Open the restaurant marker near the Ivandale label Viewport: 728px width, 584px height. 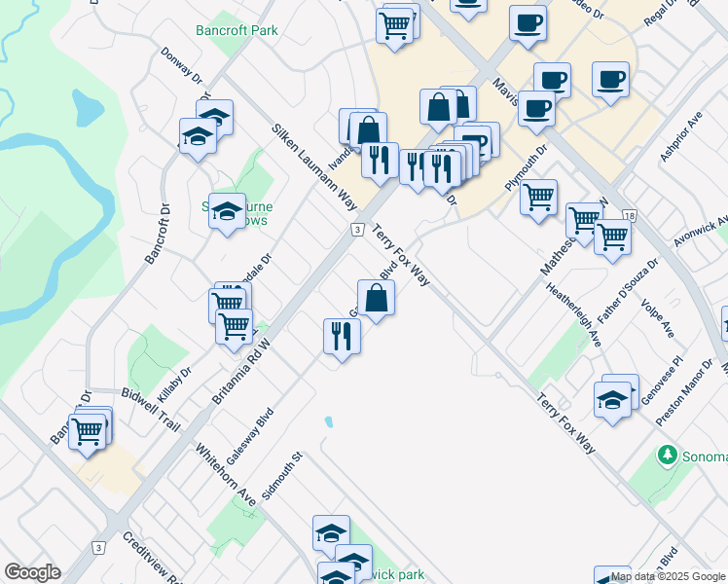coord(380,162)
